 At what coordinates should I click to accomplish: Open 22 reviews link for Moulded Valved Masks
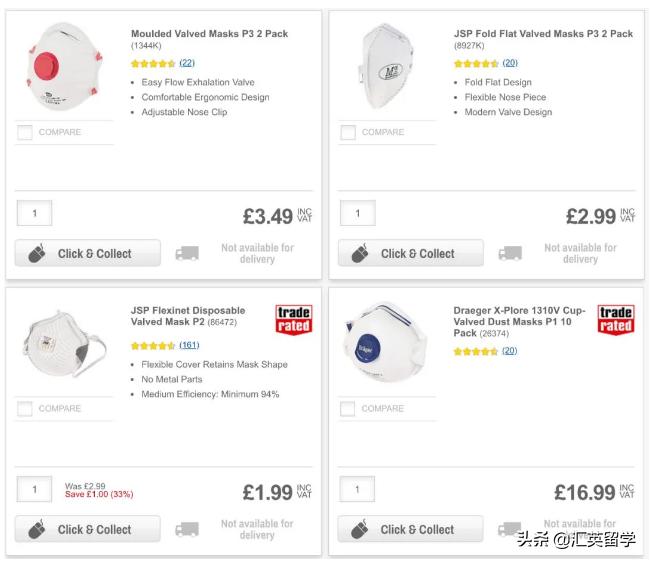(187, 63)
